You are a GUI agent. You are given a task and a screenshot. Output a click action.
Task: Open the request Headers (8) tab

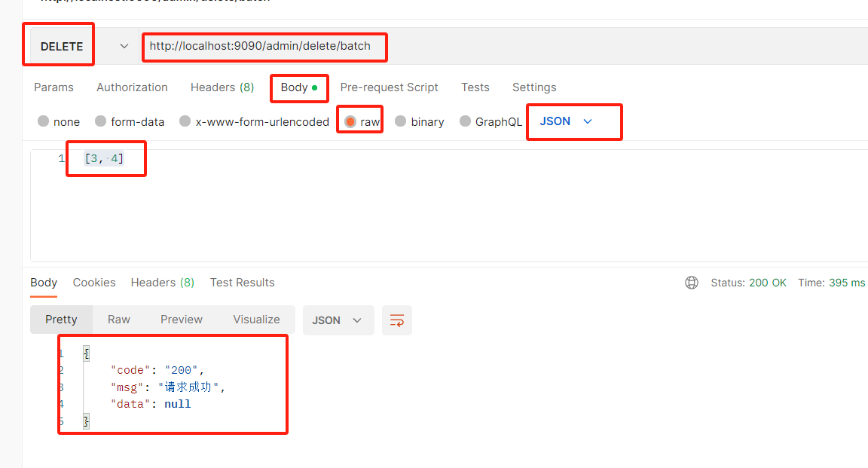222,87
